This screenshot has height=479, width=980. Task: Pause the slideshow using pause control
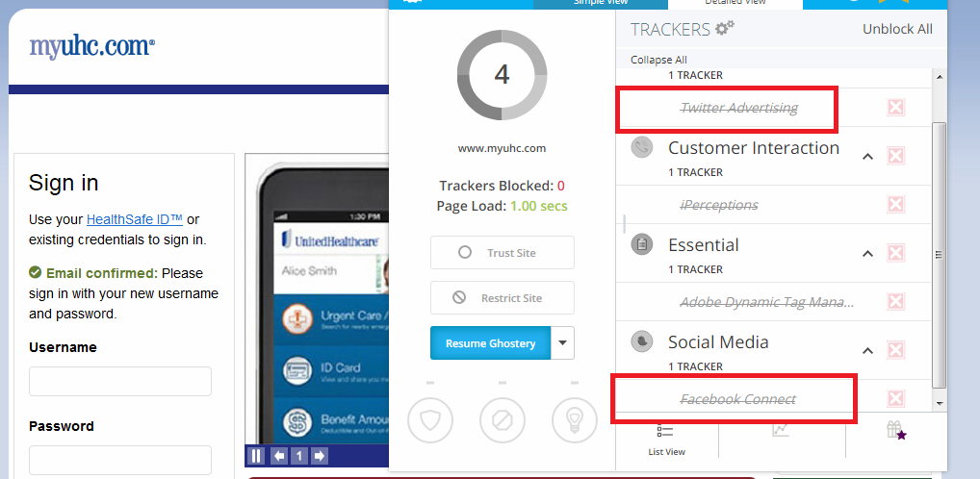click(256, 456)
